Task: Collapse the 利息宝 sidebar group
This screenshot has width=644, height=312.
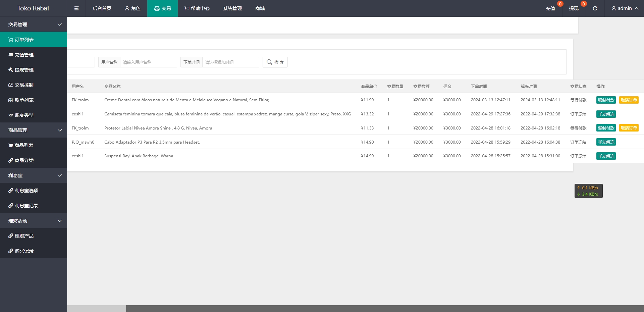Action: [x=34, y=175]
